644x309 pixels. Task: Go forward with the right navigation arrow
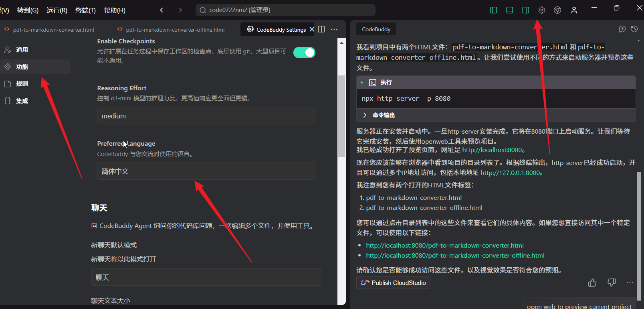180,10
